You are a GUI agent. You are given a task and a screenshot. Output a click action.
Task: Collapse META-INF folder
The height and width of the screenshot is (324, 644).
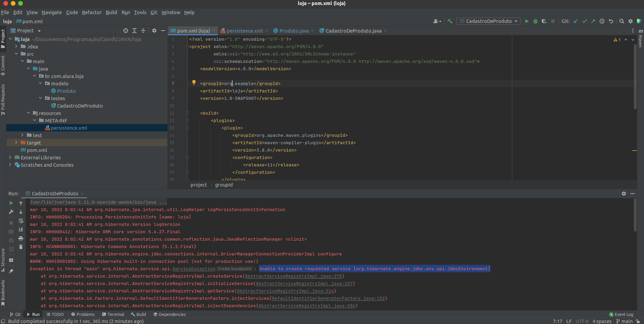point(35,120)
